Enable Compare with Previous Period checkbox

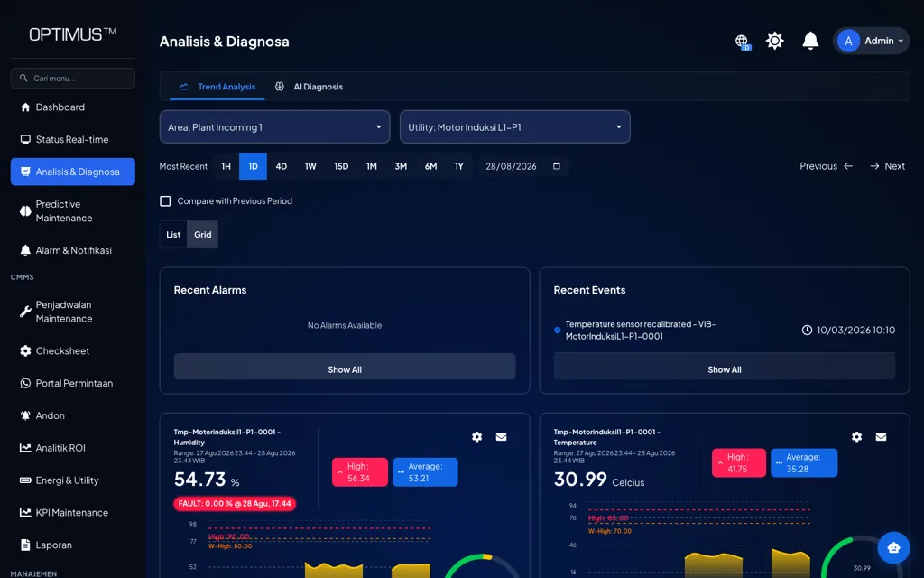(166, 201)
